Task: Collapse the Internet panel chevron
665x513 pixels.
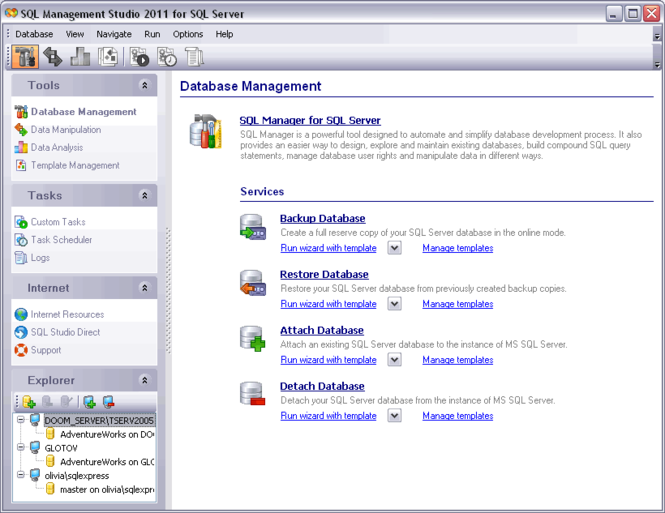Action: pos(145,288)
